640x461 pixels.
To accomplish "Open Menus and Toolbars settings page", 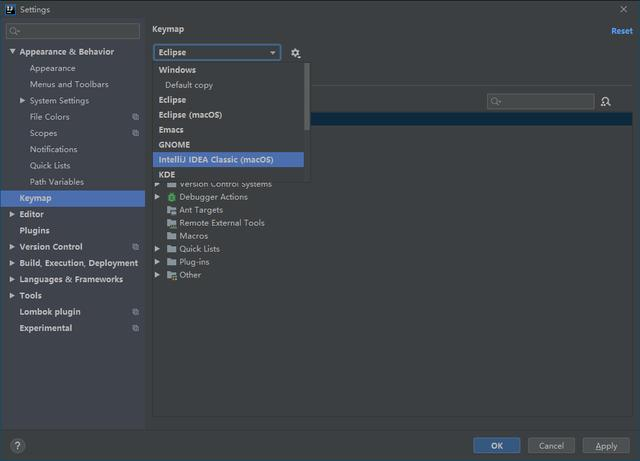I will pyautogui.click(x=69, y=84).
